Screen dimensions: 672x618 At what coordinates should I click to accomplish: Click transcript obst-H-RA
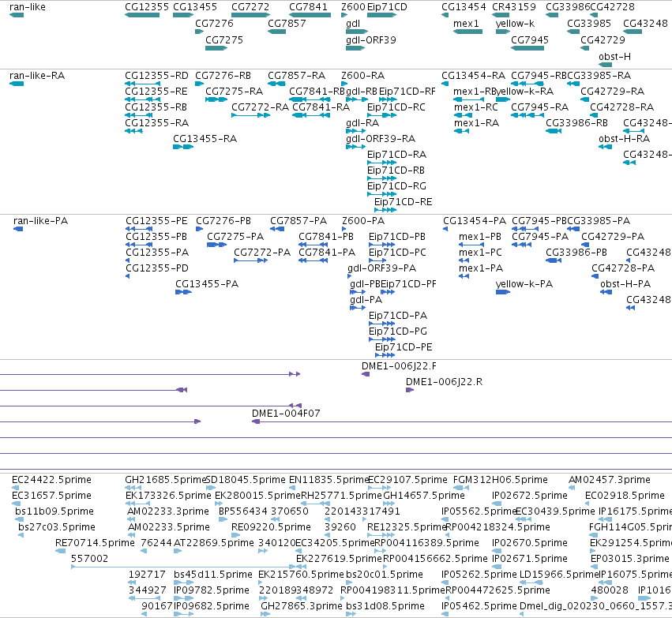605,147
